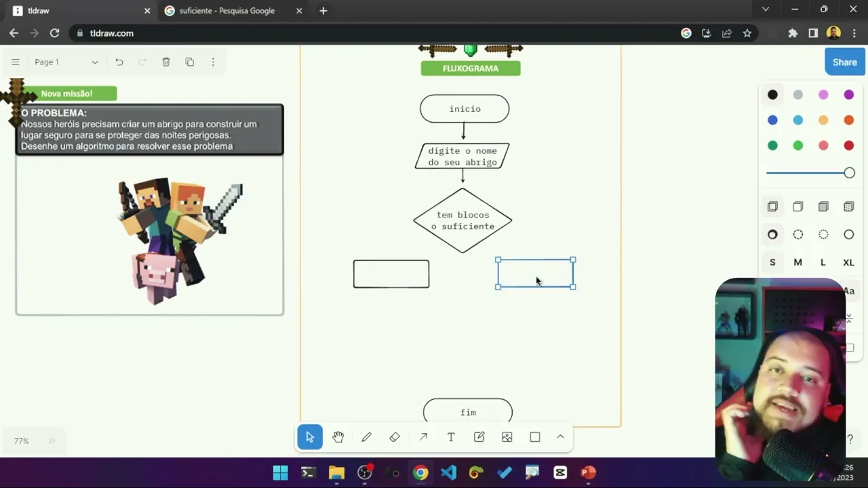
Task: Select the pointer select tool
Action: pyautogui.click(x=310, y=437)
